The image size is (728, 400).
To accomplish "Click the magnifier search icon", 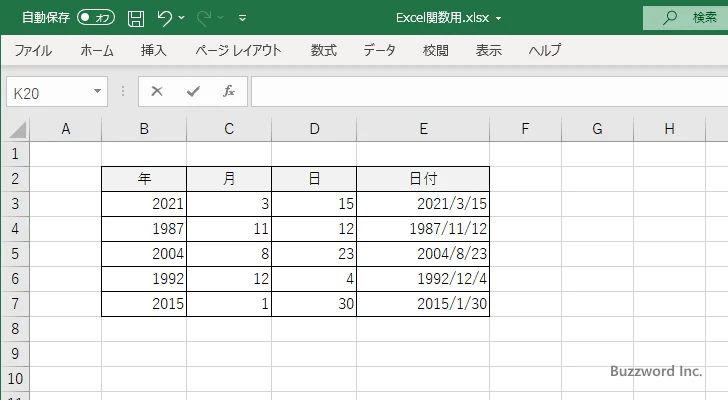I will point(670,18).
